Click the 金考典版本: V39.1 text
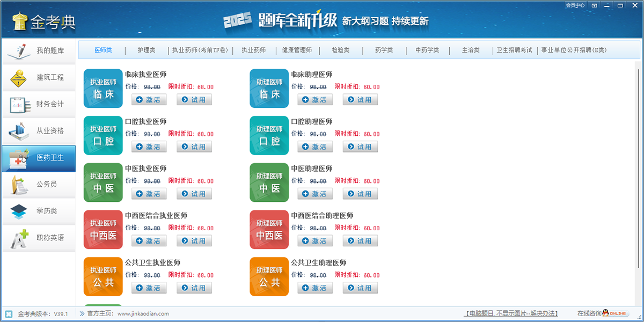 (x=43, y=314)
